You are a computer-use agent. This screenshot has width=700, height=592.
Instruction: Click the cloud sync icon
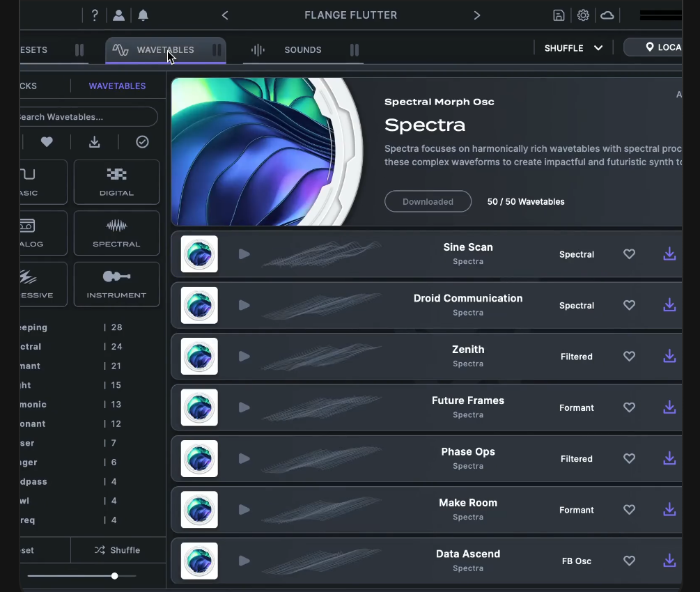[607, 15]
